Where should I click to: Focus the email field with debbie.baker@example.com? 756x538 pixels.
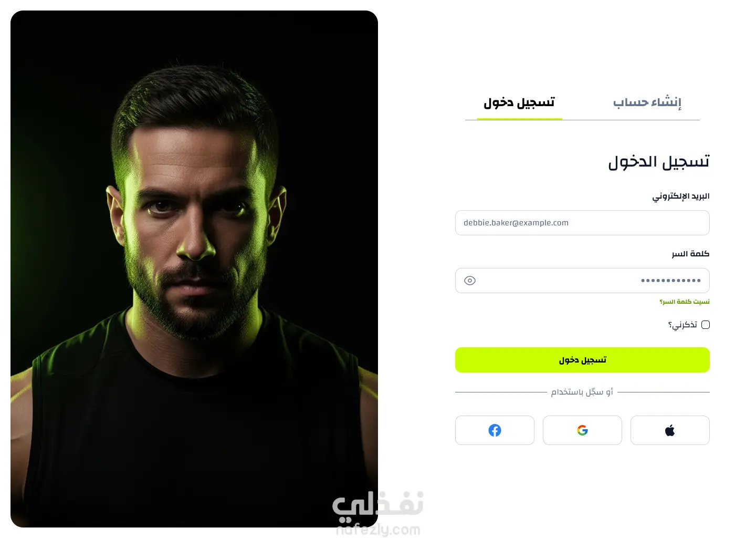[582, 223]
